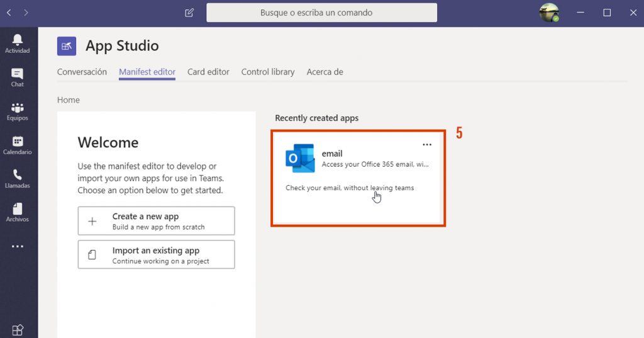This screenshot has width=644, height=338.
Task: Maximize the Teams window
Action: (x=607, y=13)
